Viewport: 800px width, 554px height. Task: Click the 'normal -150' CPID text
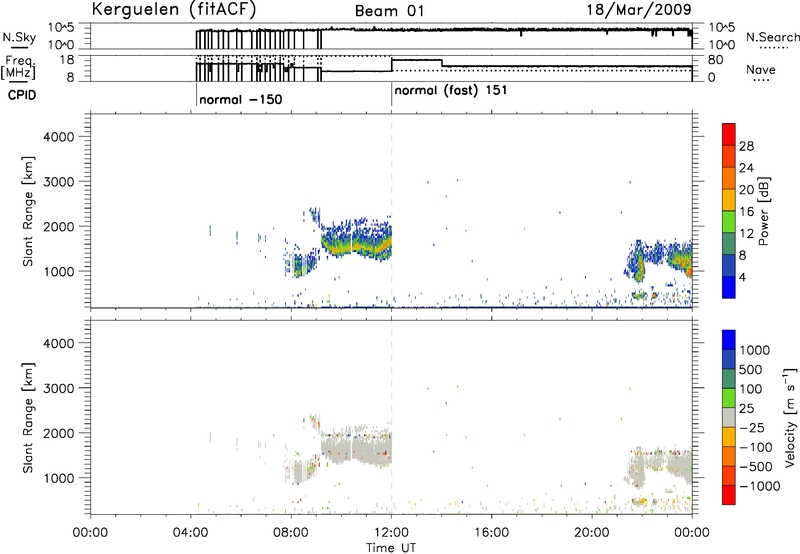[x=241, y=99]
